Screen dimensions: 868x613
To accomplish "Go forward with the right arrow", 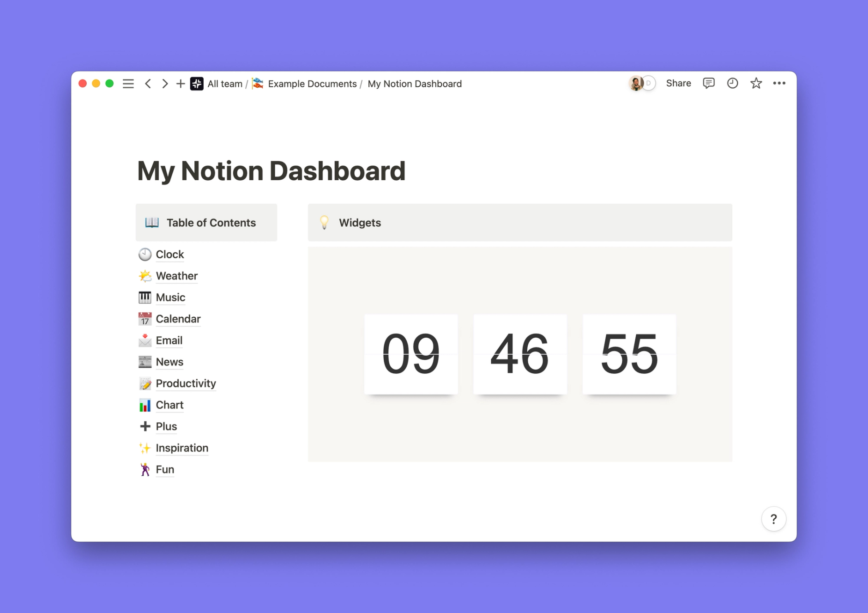I will click(x=165, y=84).
